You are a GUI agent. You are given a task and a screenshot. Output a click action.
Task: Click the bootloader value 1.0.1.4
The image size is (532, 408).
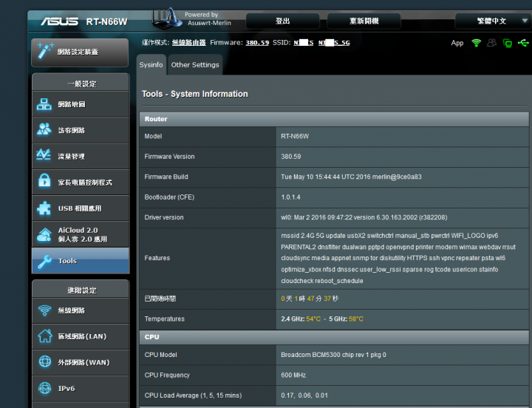[290, 197]
